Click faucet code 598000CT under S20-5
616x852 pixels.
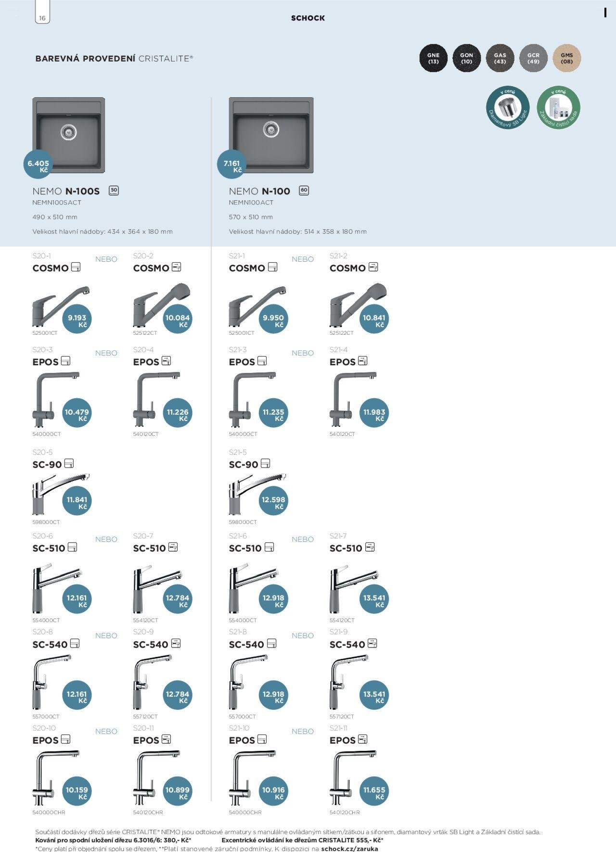(46, 522)
